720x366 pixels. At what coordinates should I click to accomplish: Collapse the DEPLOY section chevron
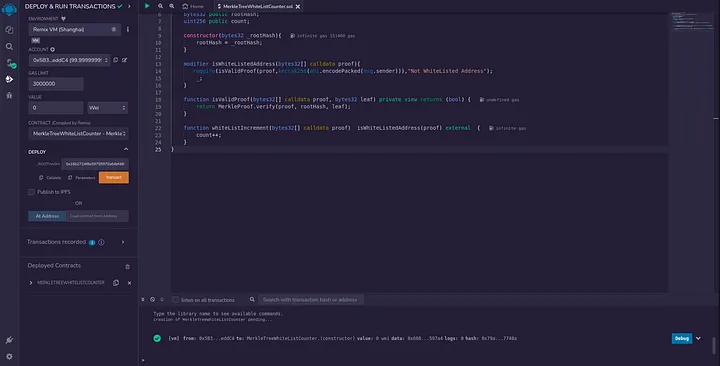pyautogui.click(x=126, y=149)
